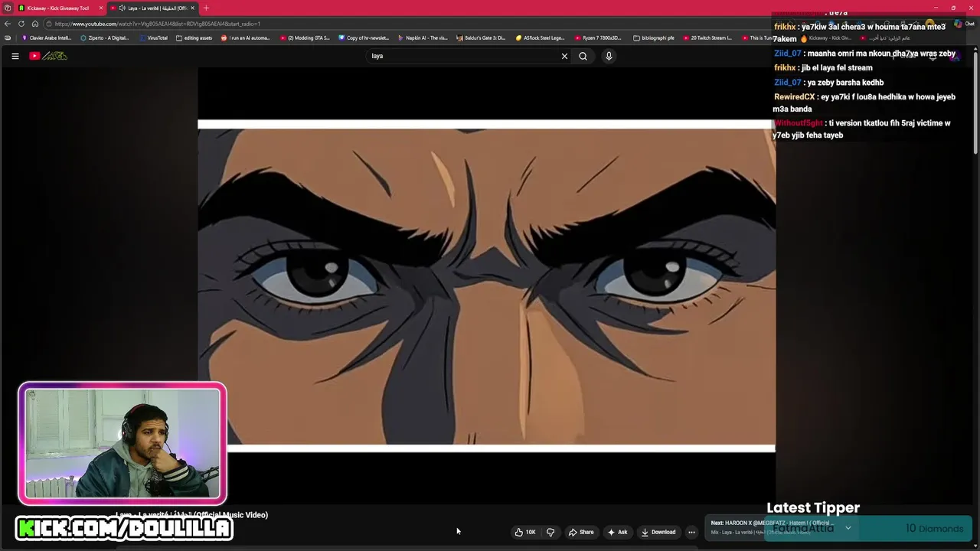The width and height of the screenshot is (980, 551).
Task: Go to YouTube home via the logo
Action: point(48,56)
